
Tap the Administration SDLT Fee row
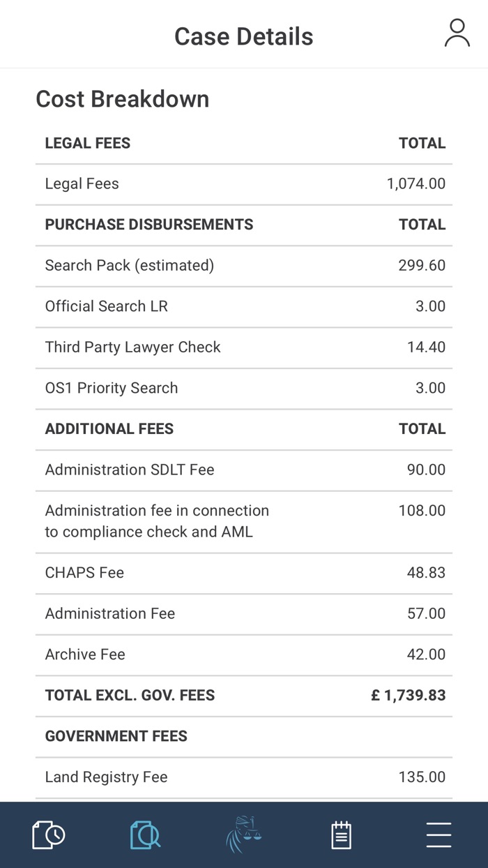(244, 470)
